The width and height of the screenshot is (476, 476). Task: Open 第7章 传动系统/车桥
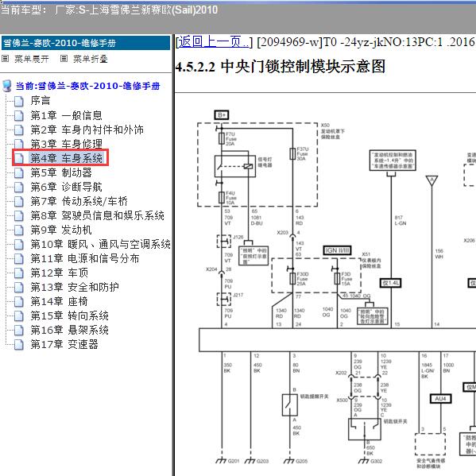(x=79, y=201)
